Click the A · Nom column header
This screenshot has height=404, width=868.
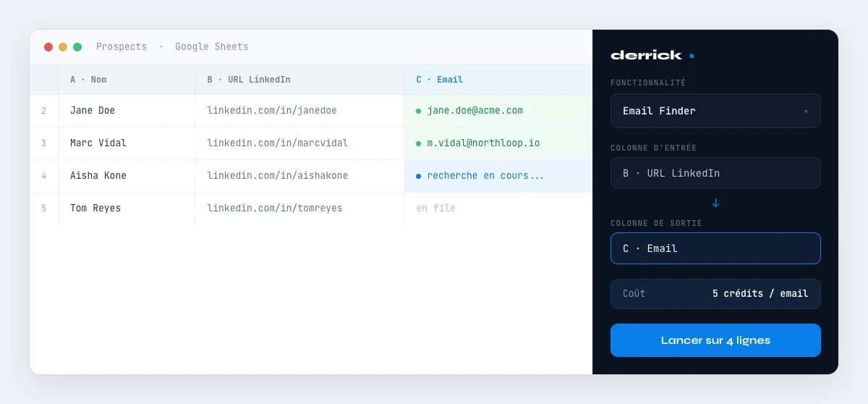click(x=127, y=80)
